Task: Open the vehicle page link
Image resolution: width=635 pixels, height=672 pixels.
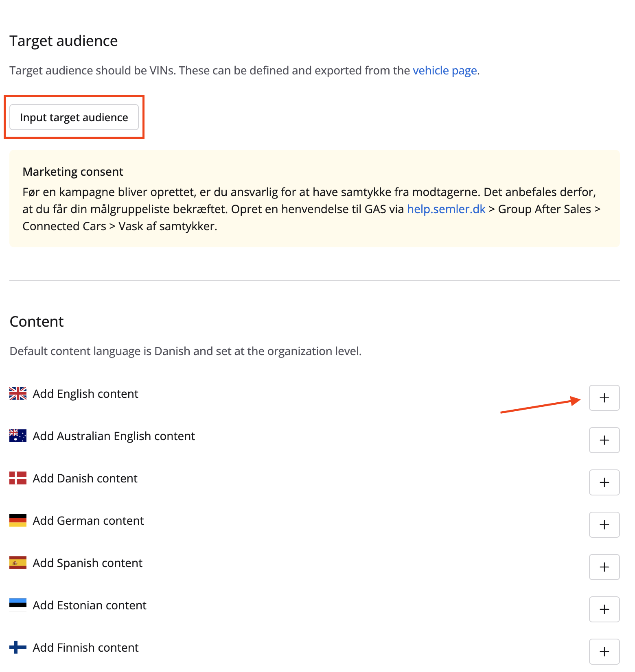Action: [x=444, y=70]
